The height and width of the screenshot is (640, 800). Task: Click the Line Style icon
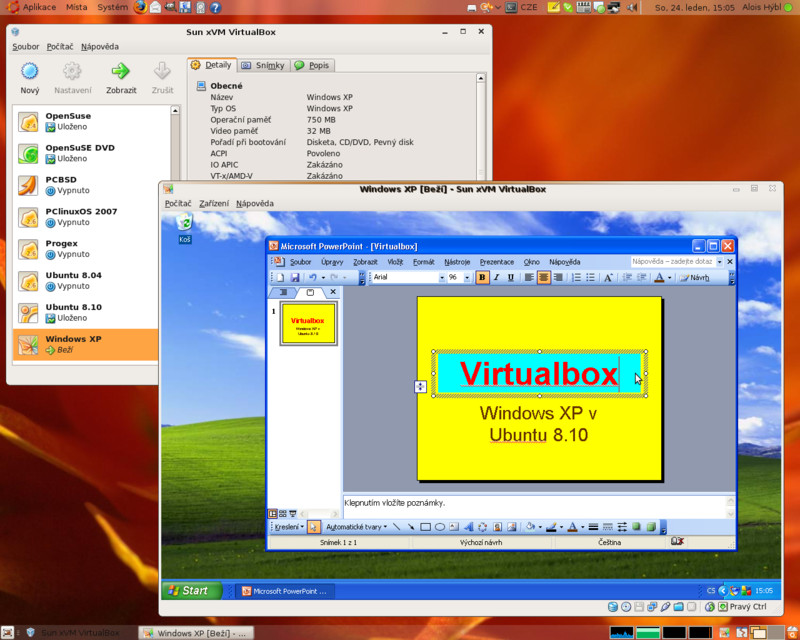pos(593,527)
